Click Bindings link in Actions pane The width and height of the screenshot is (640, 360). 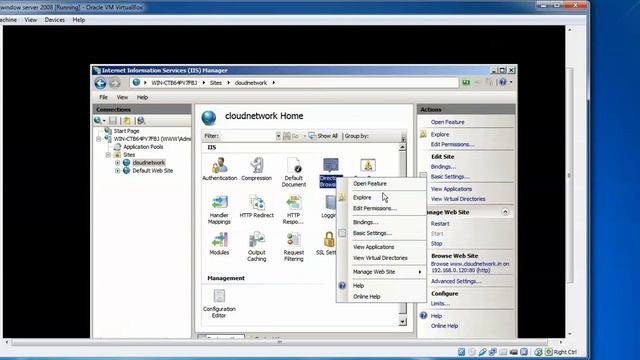click(x=443, y=167)
